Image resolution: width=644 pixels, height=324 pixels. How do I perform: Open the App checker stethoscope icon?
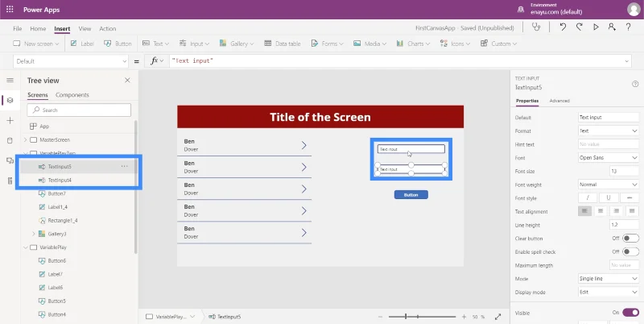(536, 27)
